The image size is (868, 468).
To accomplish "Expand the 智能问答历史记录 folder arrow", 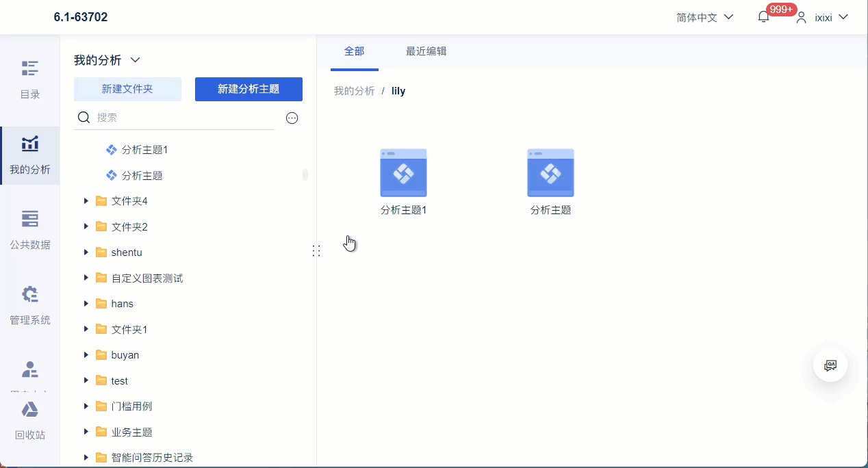I will (86, 458).
